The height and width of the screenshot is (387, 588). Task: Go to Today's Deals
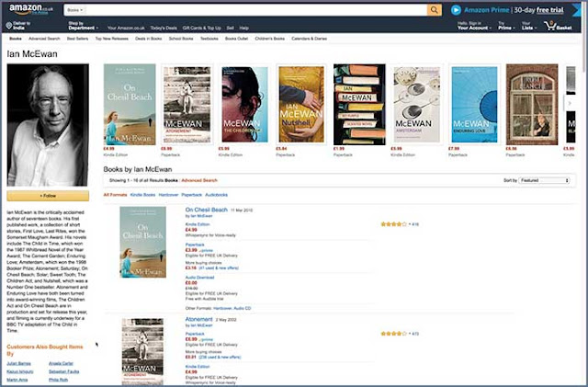coord(164,28)
